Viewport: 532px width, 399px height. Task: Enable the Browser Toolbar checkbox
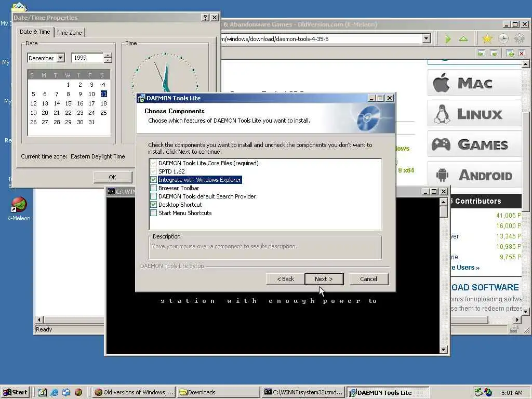[x=153, y=188]
